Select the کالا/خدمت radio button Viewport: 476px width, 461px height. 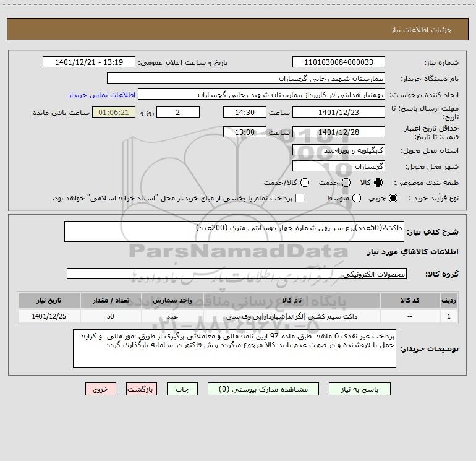click(305, 183)
